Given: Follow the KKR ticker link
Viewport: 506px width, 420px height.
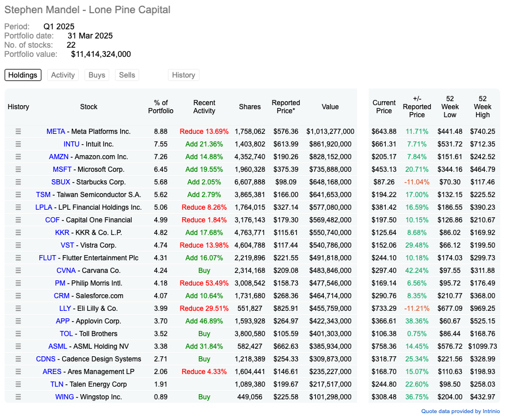Looking at the screenshot, I should click(62, 232).
